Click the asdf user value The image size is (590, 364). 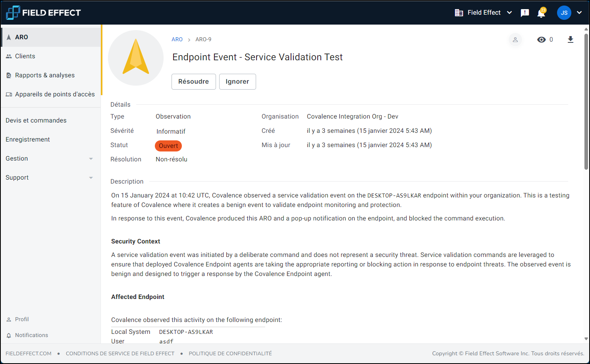166,341
